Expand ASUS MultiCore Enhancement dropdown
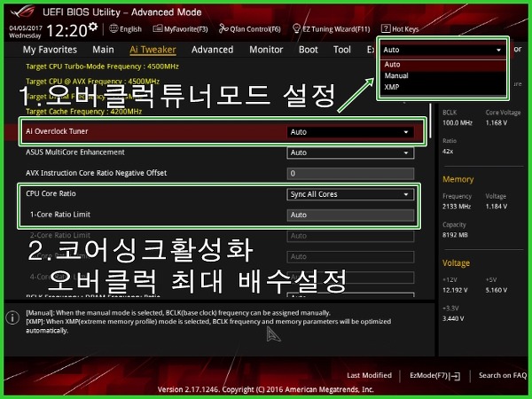The height and width of the screenshot is (399, 532). click(x=350, y=153)
